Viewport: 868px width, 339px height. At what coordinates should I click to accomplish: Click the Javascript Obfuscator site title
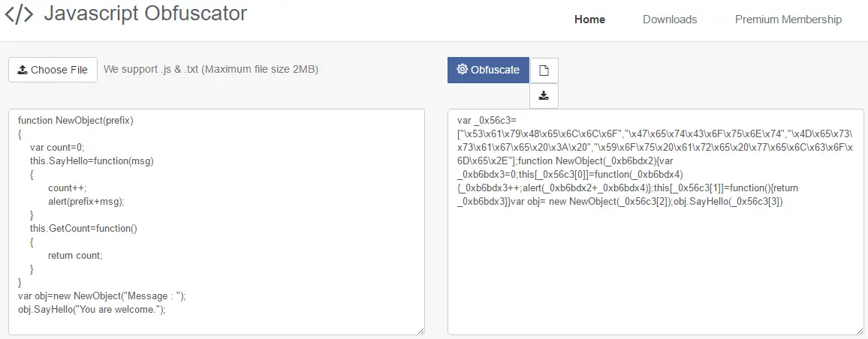click(145, 13)
